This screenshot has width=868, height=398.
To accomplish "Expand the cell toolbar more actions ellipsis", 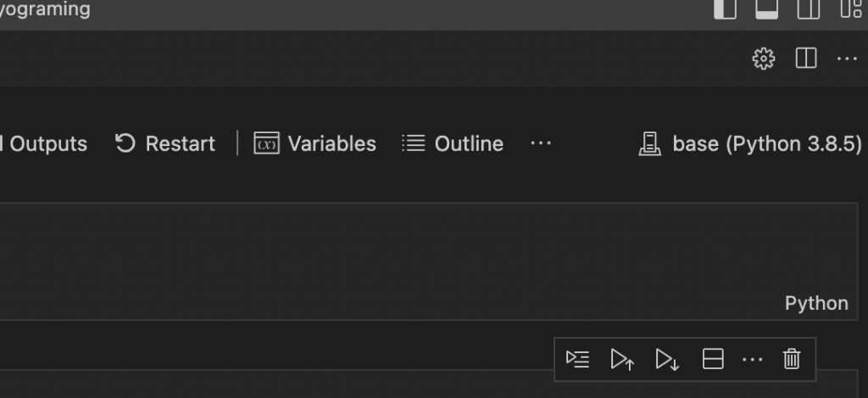I will pyautogui.click(x=752, y=359).
